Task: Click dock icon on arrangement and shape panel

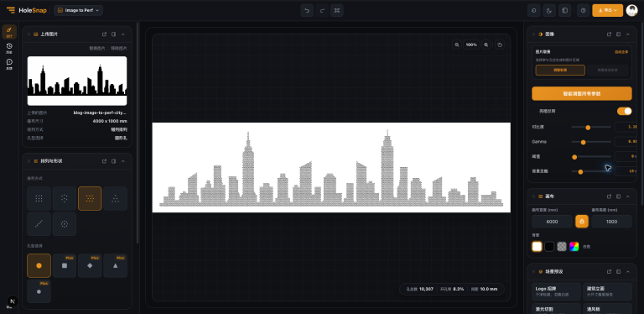Action: point(113,161)
